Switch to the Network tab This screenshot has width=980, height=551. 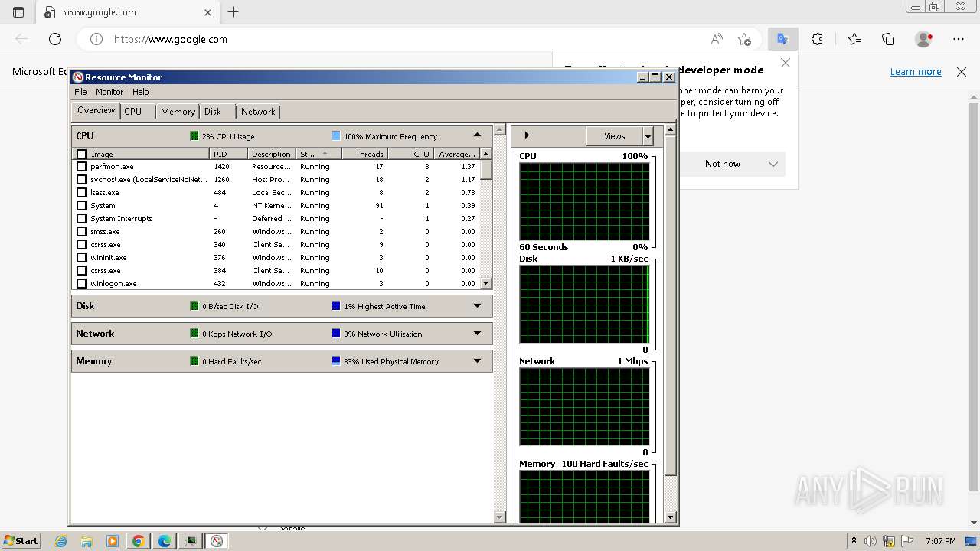click(258, 112)
